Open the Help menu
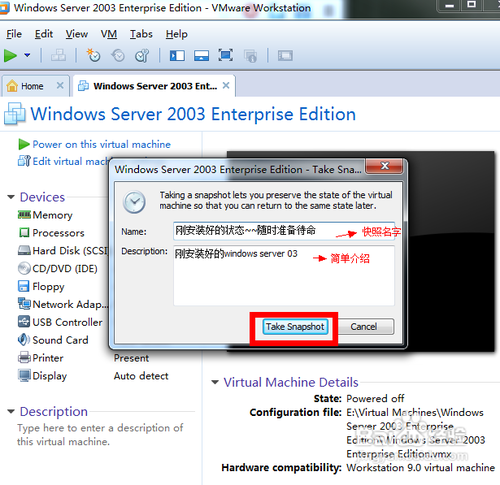The image size is (500, 485). pos(177,34)
